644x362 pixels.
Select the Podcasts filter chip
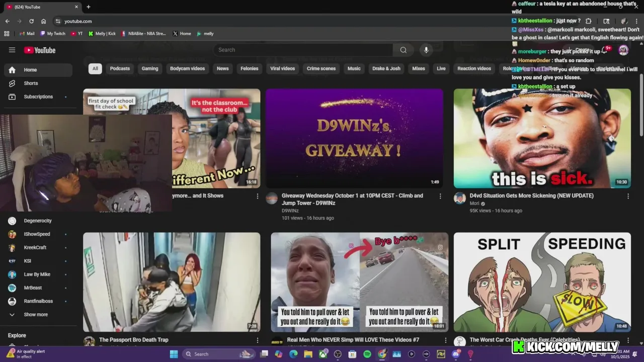point(120,68)
